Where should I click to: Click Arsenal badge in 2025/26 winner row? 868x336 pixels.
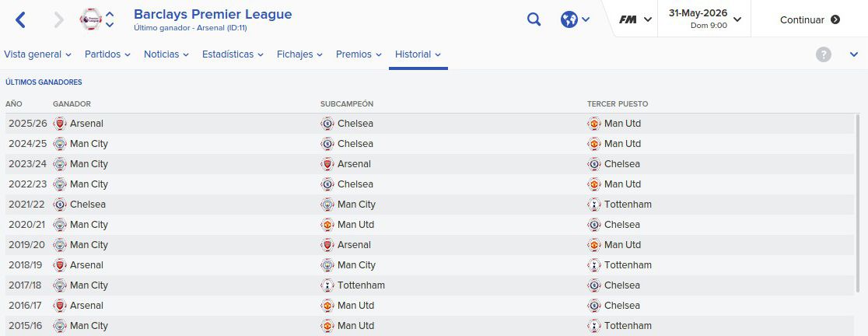click(x=60, y=124)
